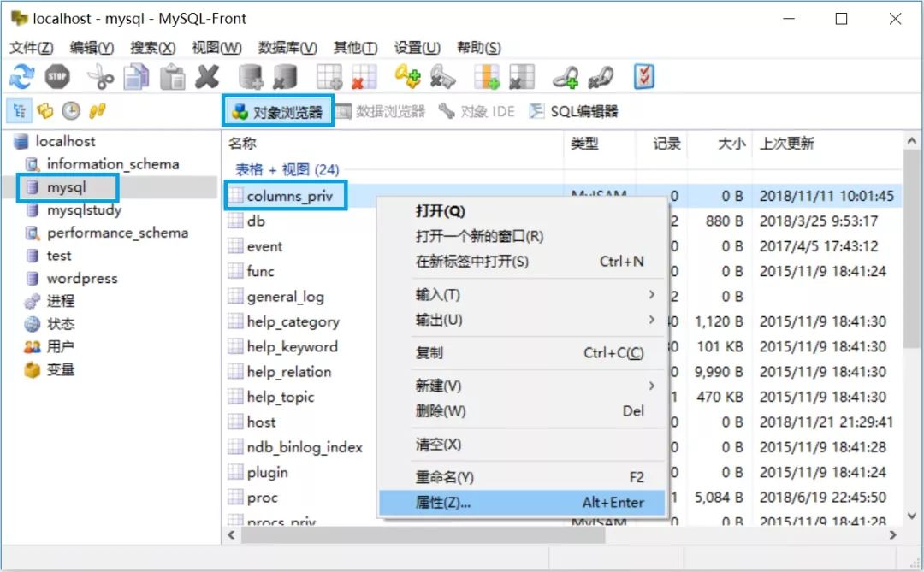
Task: Expand 新建(V) submenu
Action: point(522,386)
